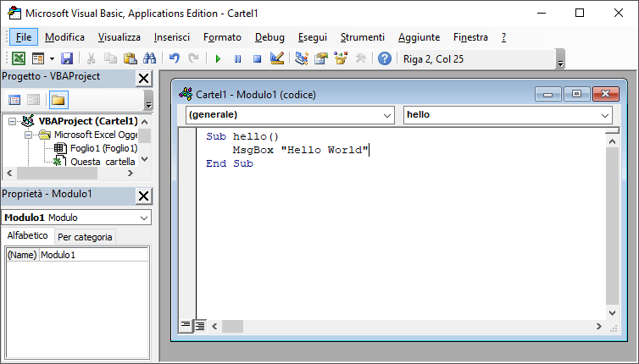Click View Object icon in project panel
This screenshot has width=639, height=364.
(33, 100)
